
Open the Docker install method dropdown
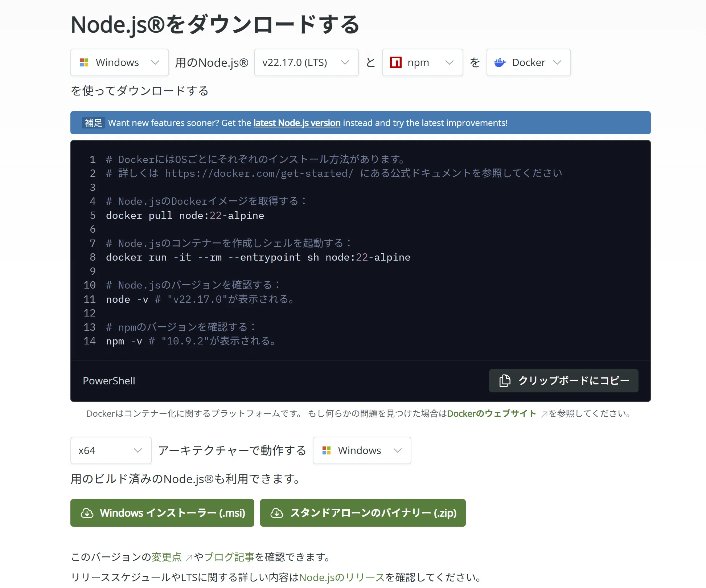pyautogui.click(x=529, y=62)
